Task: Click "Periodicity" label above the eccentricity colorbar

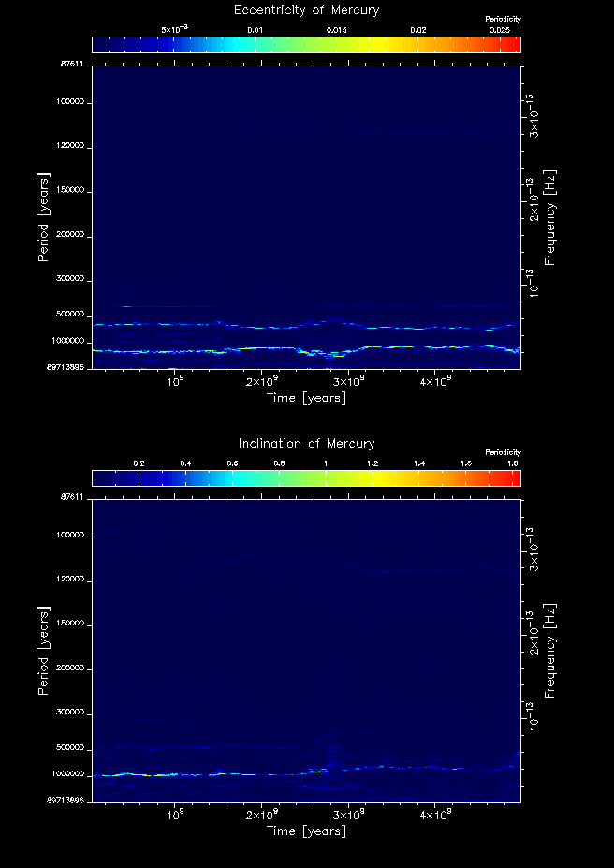Action: pos(503,19)
